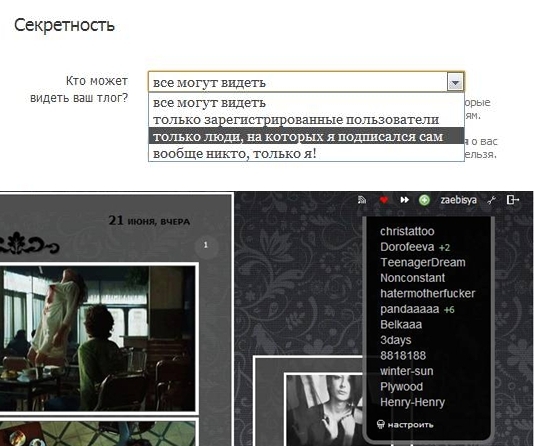Click the +6 new entries counter by pandaaaaa
Screen dimensions: 534x446
pyautogui.click(x=449, y=310)
